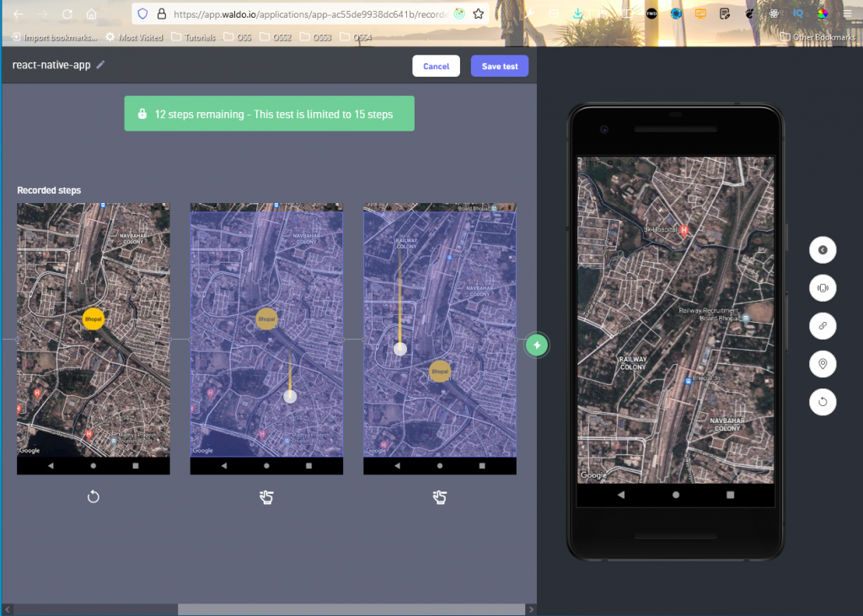This screenshot has height=616, width=863.
Task: Reload the page with the browser refresh icon
Action: pyautogui.click(x=67, y=14)
